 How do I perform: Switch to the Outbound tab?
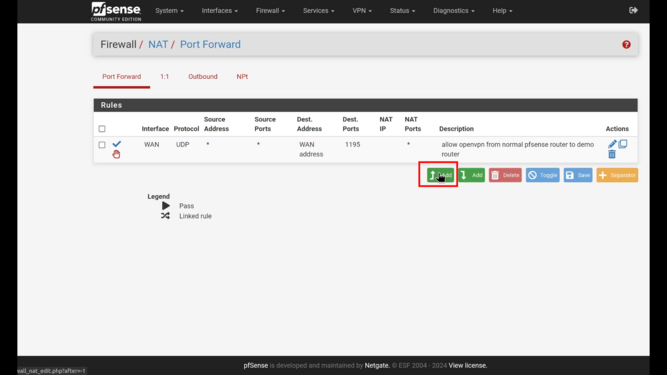click(203, 77)
